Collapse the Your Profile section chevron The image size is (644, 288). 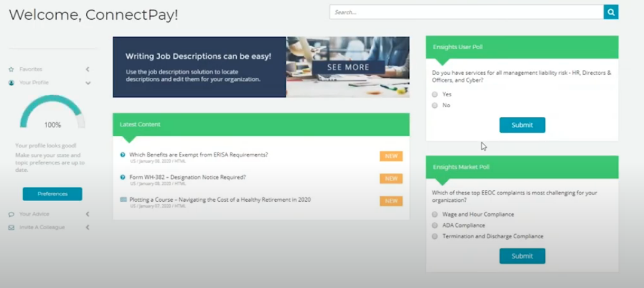pyautogui.click(x=87, y=83)
